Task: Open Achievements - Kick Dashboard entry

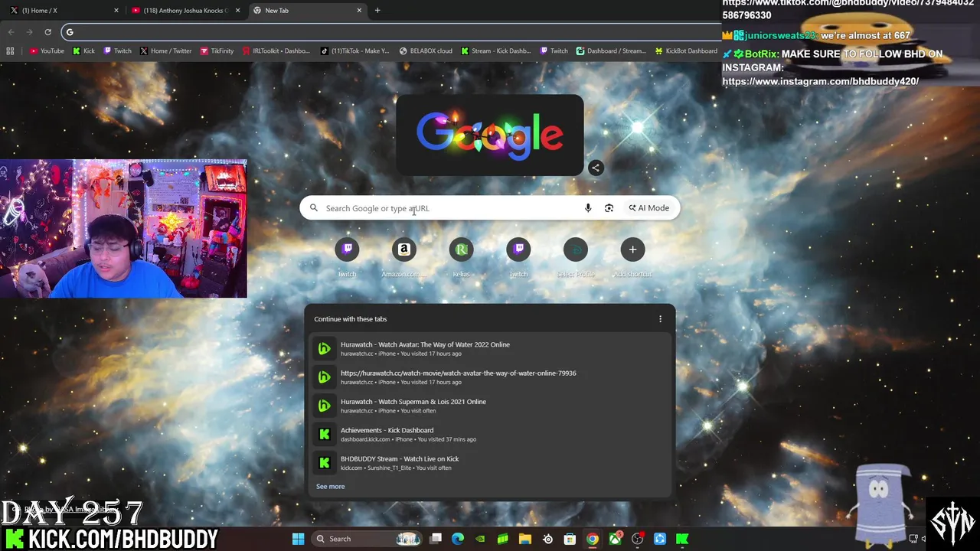Action: pyautogui.click(x=490, y=434)
